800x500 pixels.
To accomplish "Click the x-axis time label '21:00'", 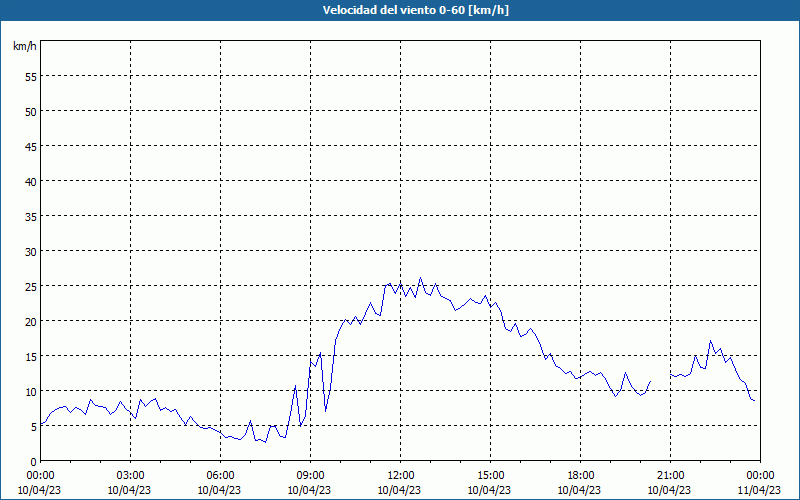I will coord(670,476).
